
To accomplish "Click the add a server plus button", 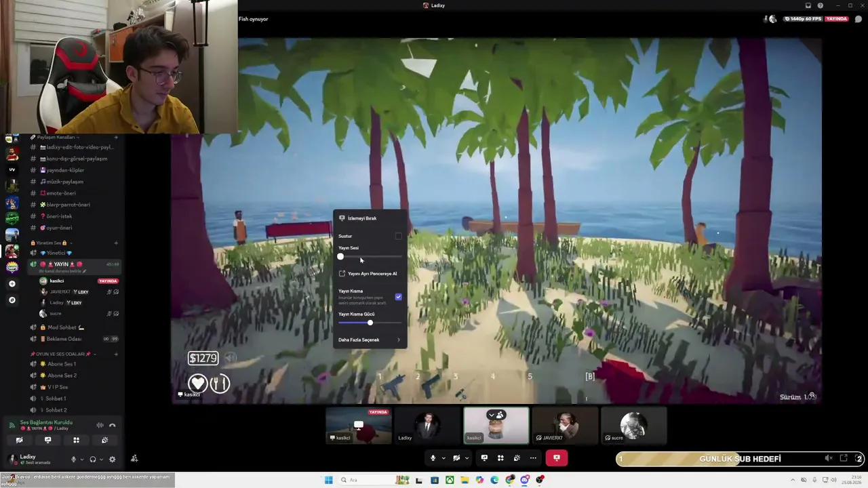I will (x=12, y=284).
